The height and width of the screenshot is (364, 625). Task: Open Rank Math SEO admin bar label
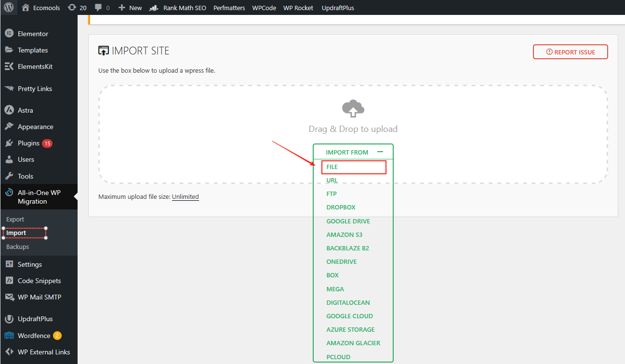(185, 8)
